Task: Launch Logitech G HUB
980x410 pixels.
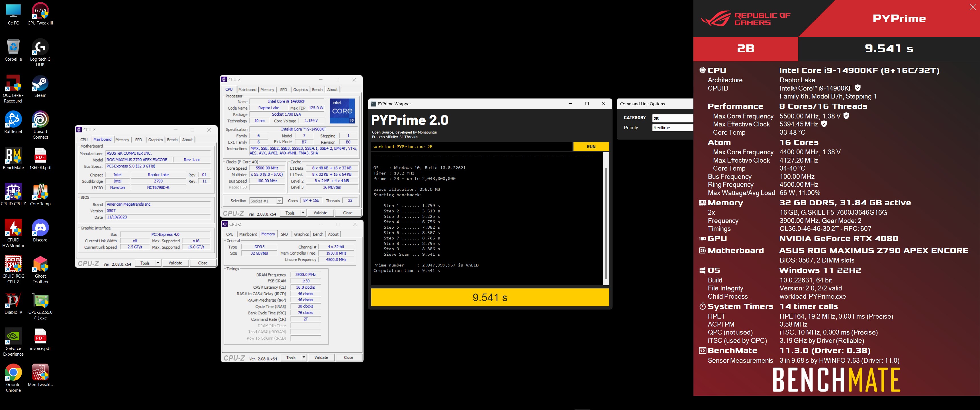Action: (x=40, y=52)
